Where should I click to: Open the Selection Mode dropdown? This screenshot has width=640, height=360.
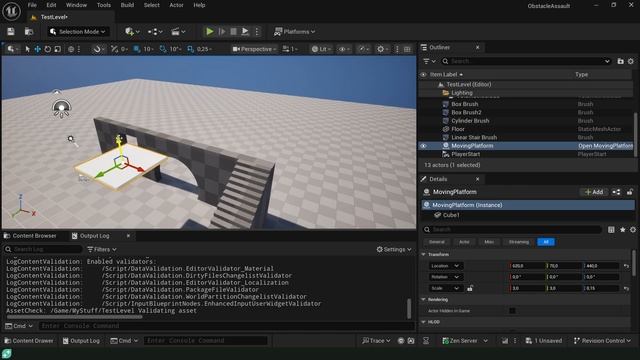[78, 31]
